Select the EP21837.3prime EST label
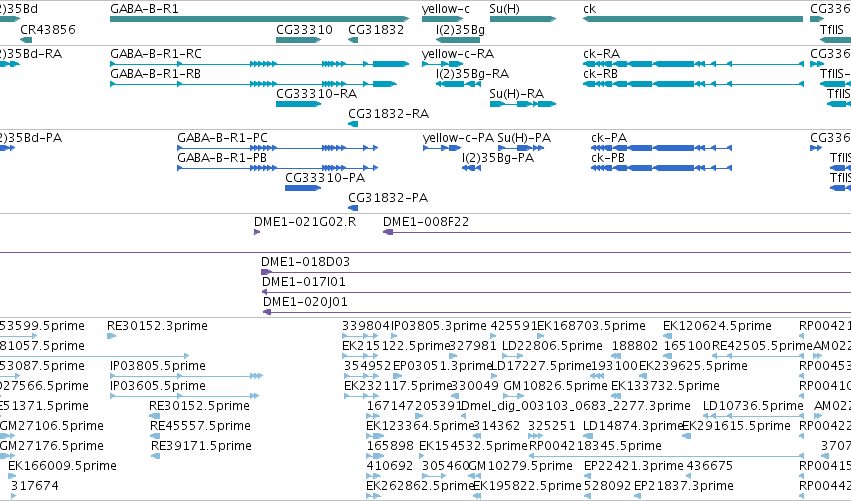The height and width of the screenshot is (501, 851). click(x=683, y=486)
